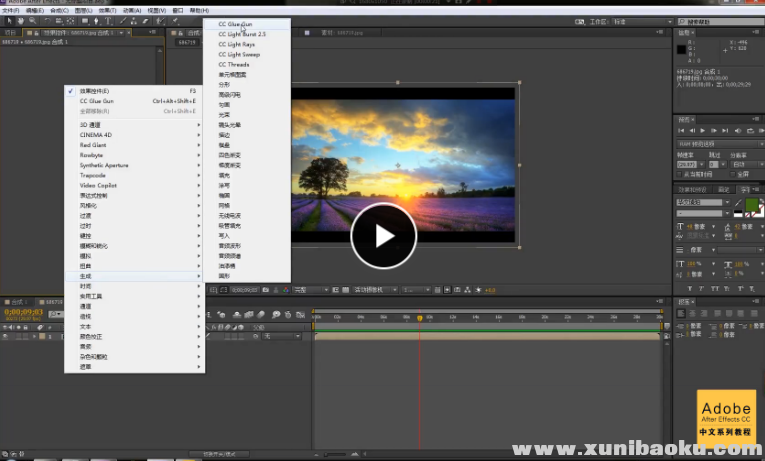Select the Hand tool
Image resolution: width=765 pixels, height=461 pixels.
point(20,20)
